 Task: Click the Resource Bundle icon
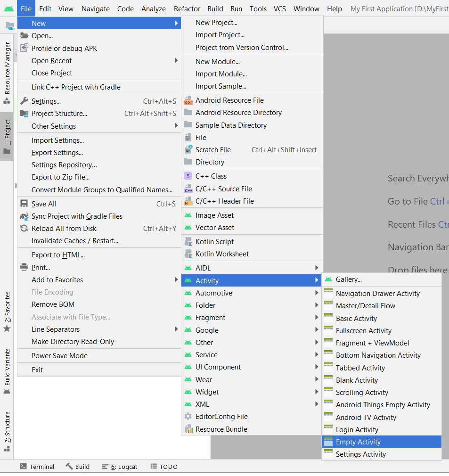[189, 429]
